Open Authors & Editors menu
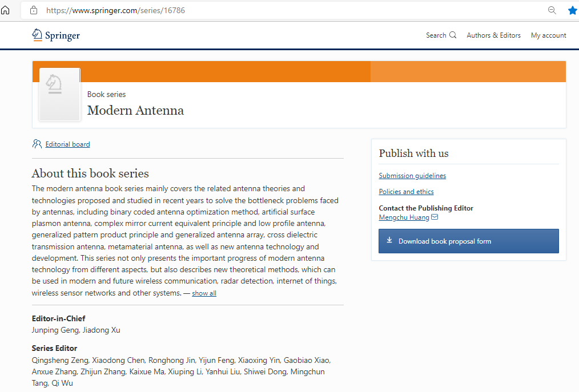 tap(493, 35)
